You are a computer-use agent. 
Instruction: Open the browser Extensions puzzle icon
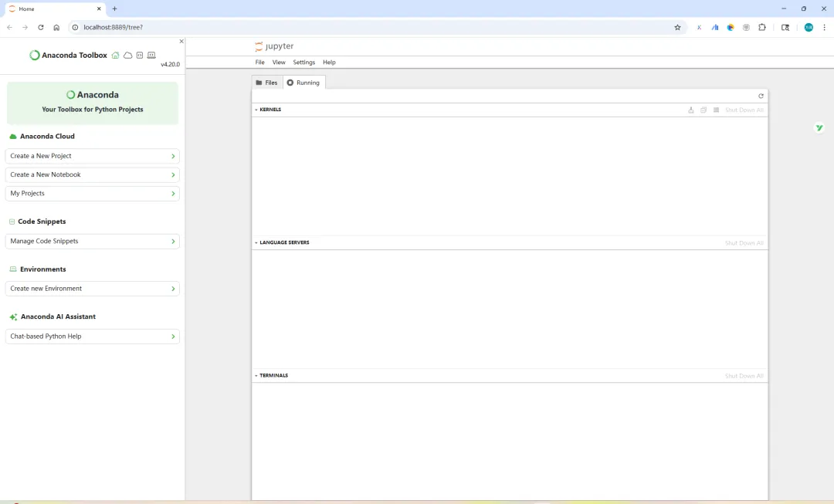pos(761,28)
